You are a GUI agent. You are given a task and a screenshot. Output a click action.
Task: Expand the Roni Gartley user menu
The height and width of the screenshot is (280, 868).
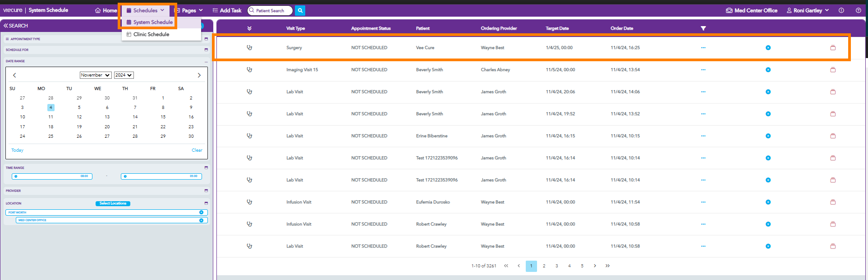click(x=808, y=10)
